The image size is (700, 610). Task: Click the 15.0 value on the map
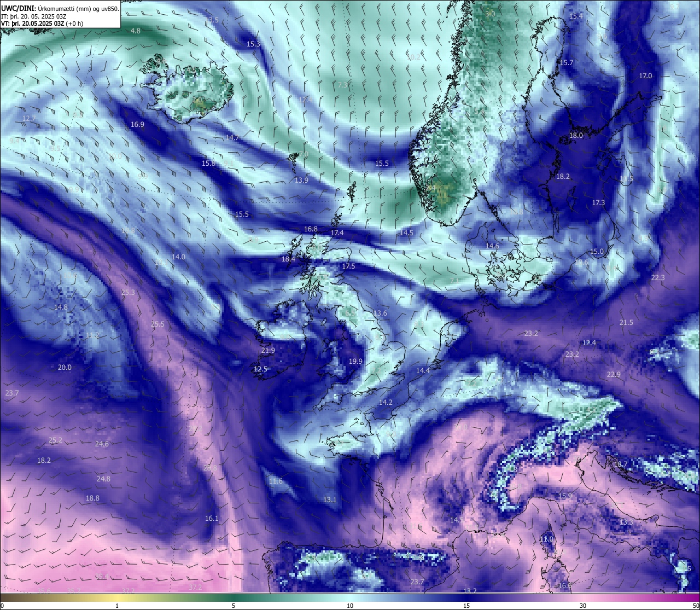[597, 251]
